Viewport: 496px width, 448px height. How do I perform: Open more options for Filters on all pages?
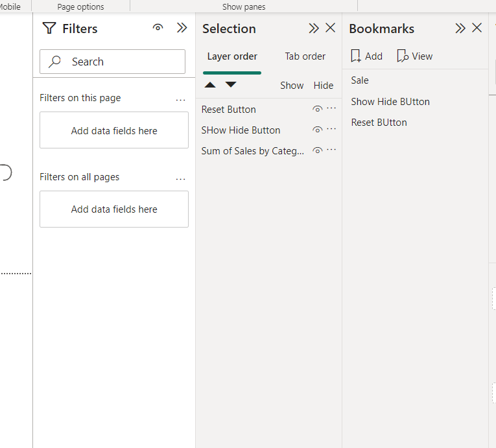180,179
